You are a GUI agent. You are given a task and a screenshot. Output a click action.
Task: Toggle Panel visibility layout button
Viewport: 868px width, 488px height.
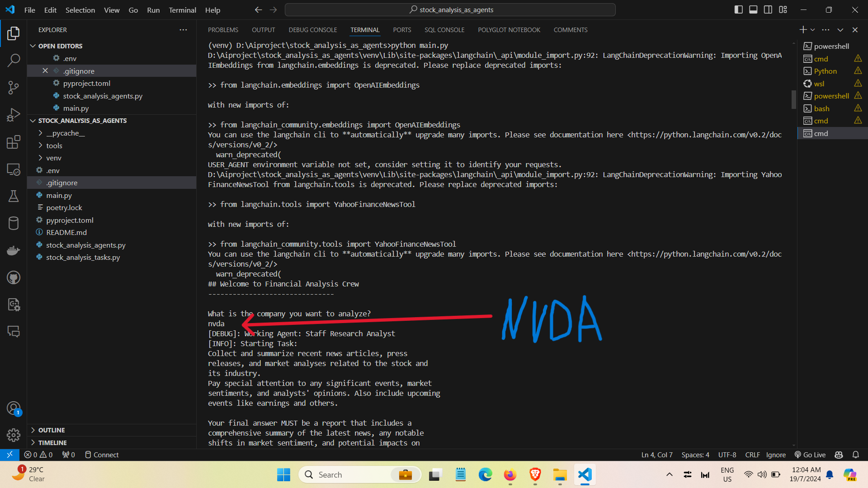pyautogui.click(x=753, y=9)
